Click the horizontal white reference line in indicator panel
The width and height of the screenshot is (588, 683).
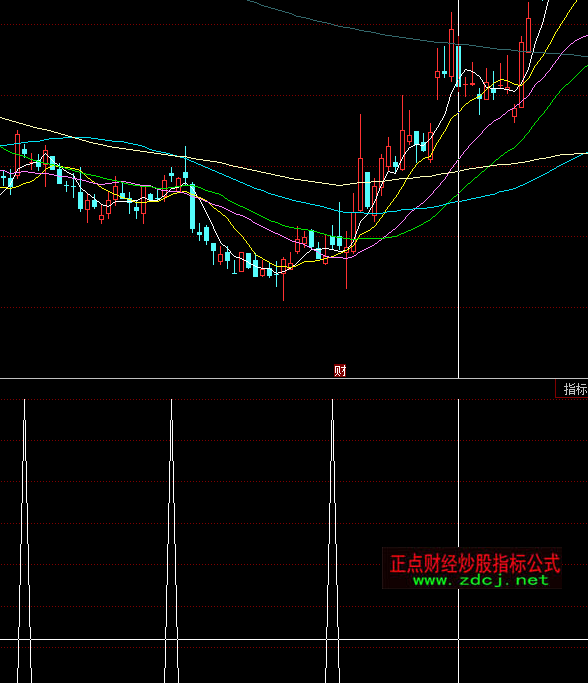294,639
